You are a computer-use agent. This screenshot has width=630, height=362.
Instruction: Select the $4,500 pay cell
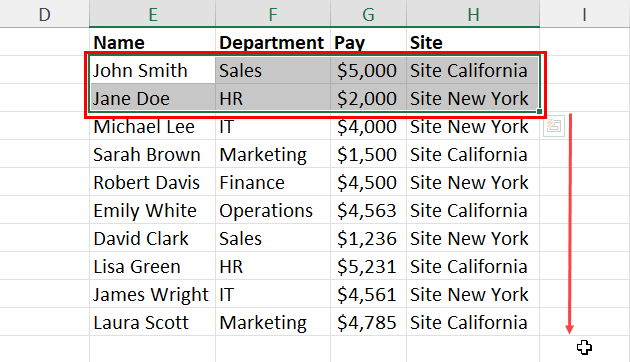368,182
